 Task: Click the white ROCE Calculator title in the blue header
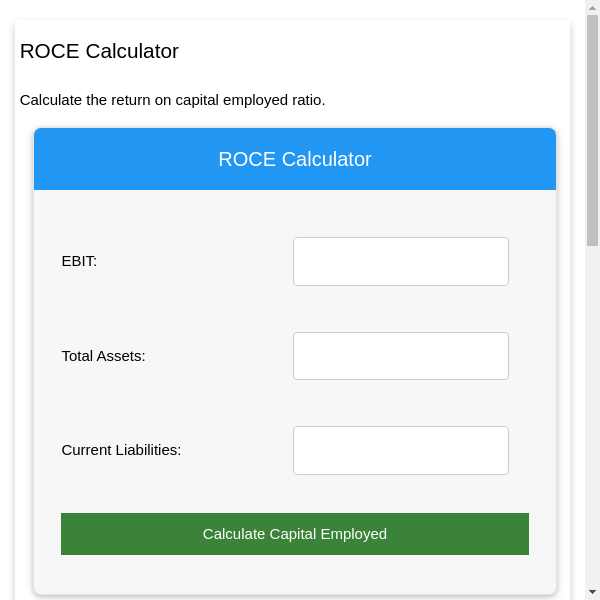click(x=294, y=159)
